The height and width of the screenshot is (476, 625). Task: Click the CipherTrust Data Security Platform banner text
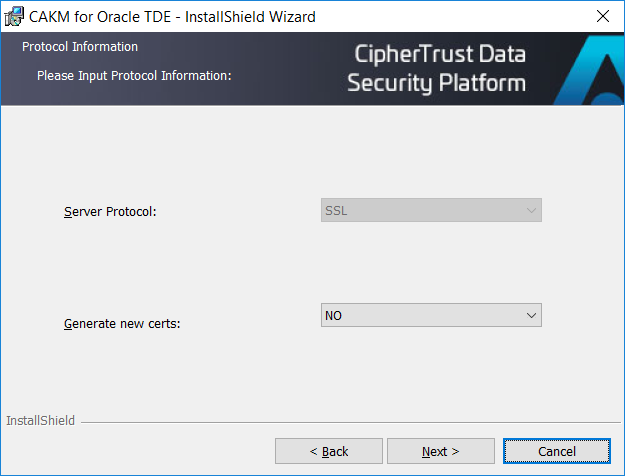[x=436, y=69]
